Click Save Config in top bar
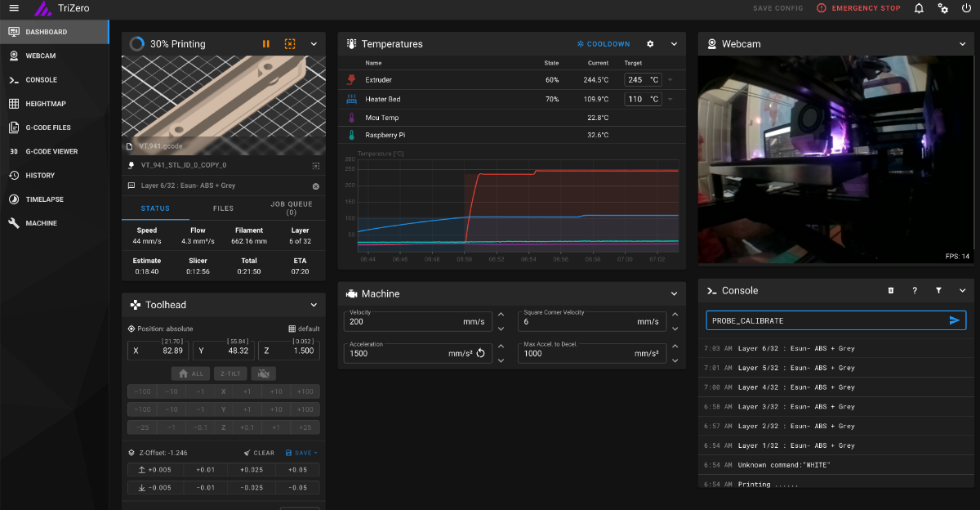This screenshot has height=510, width=980. (778, 8)
